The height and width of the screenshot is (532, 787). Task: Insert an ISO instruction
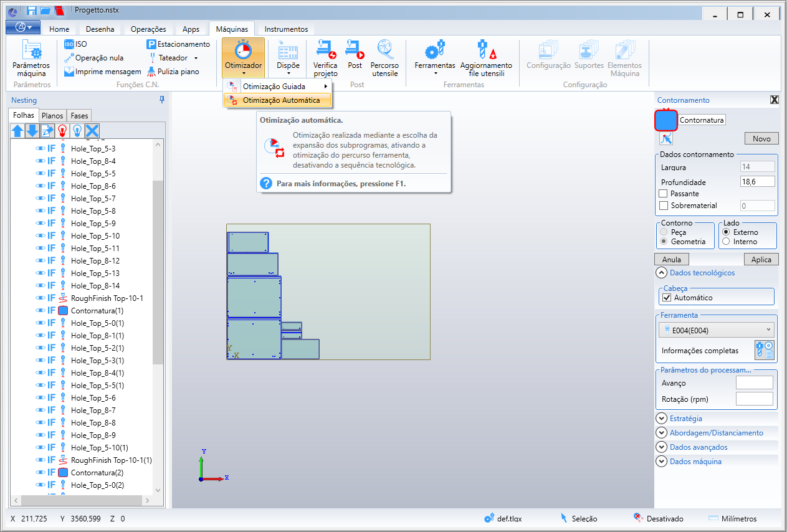click(x=76, y=44)
